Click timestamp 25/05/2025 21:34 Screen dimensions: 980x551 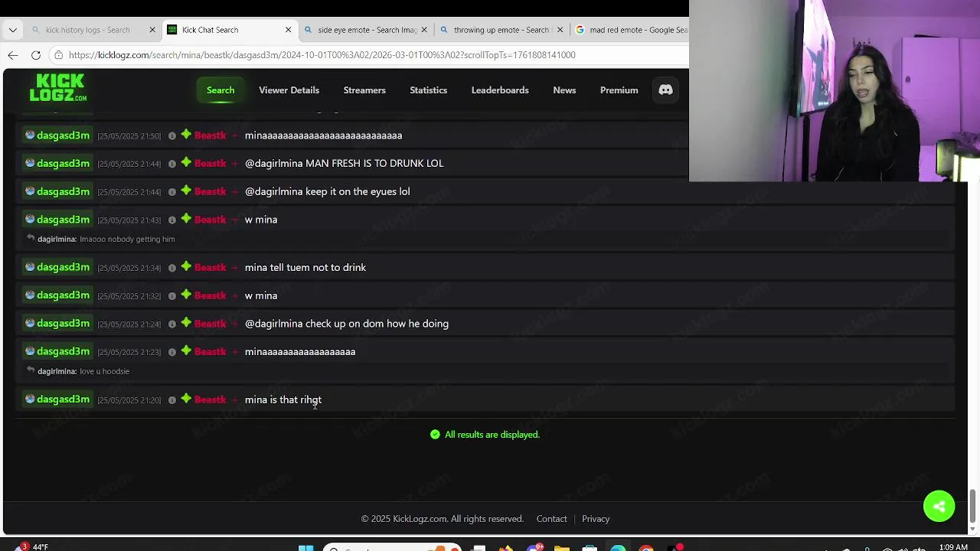point(129,268)
